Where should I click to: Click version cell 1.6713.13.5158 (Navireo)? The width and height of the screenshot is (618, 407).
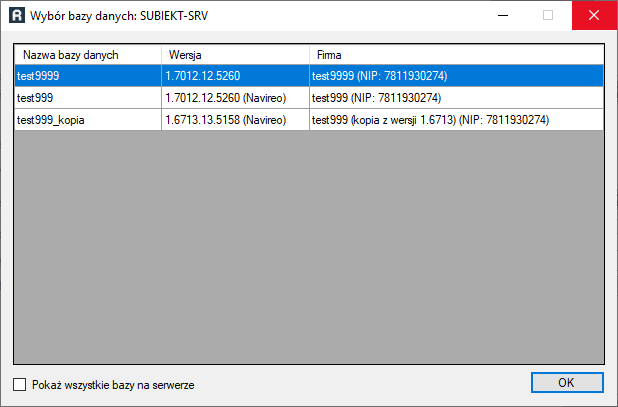235,120
